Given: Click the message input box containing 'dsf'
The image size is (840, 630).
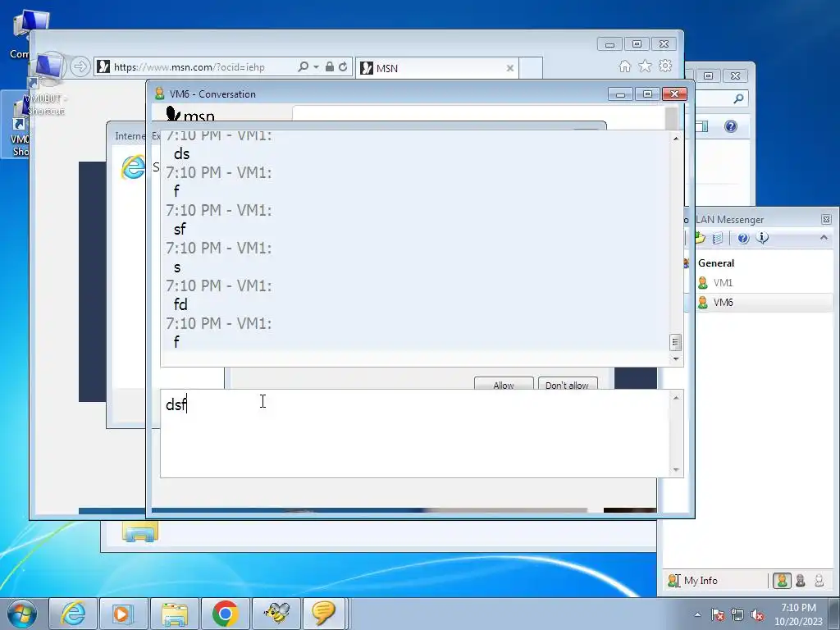Looking at the screenshot, I should (414, 433).
